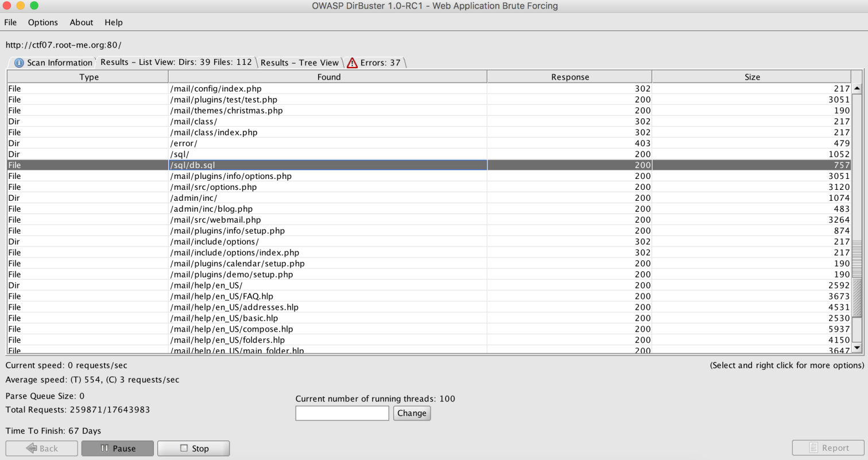Click the 403 response cell for /error/
The image size is (868, 460).
pos(570,143)
